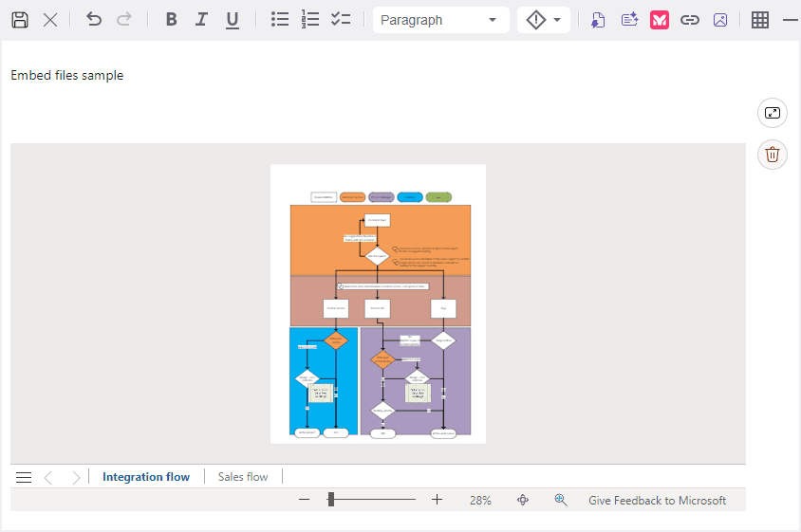
Task: Switch to the Integration flow tab
Action: [x=146, y=477]
